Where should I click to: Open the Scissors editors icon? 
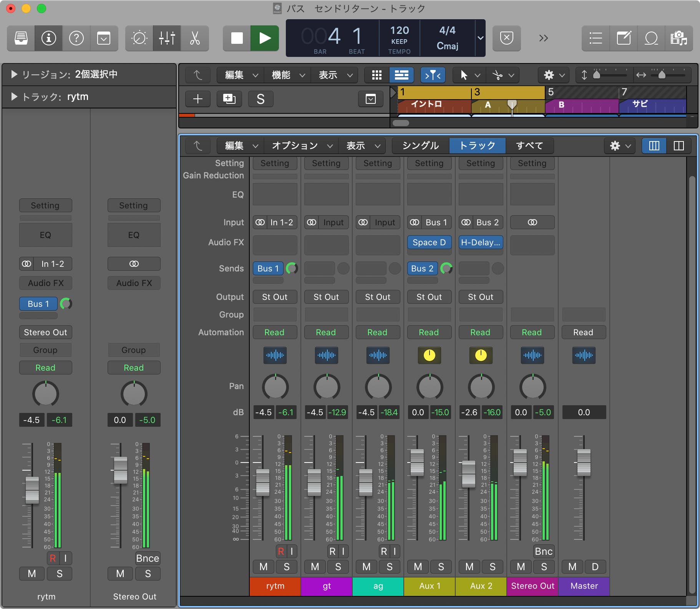coord(195,38)
